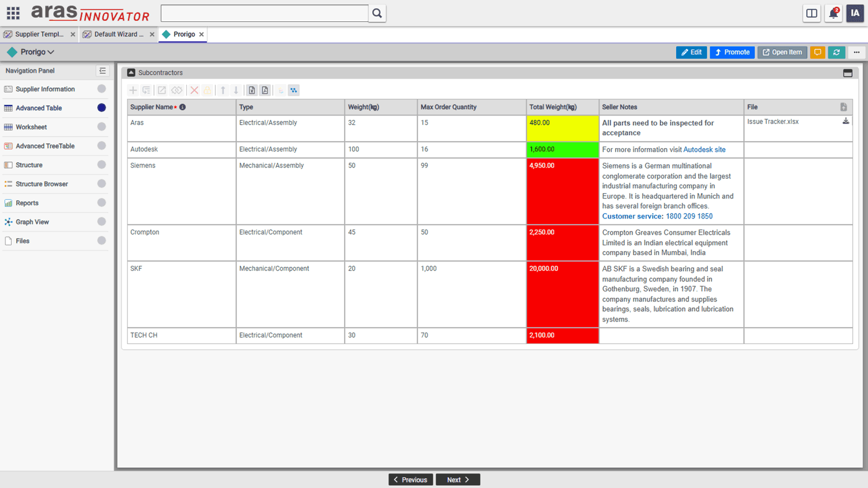
Task: Click the red delete X icon
Action: pos(194,91)
